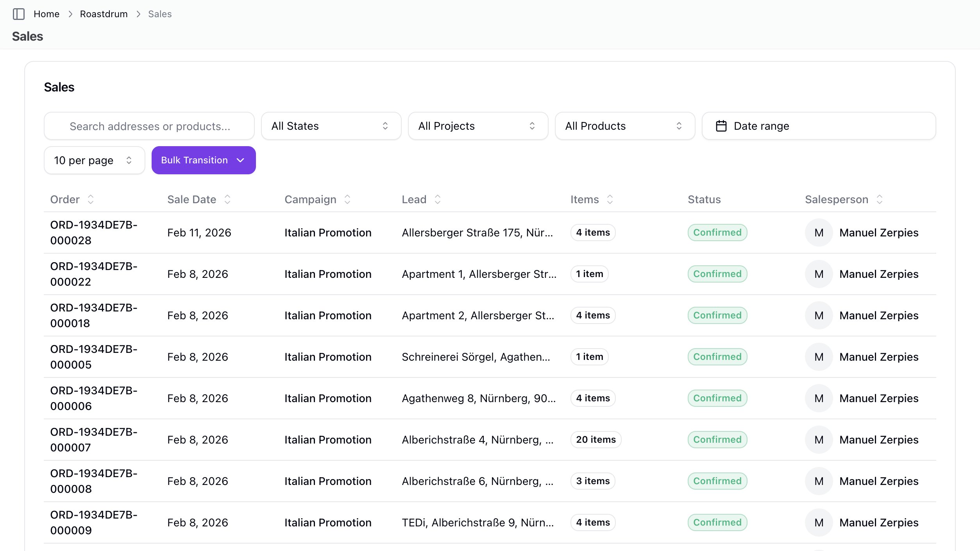The image size is (980, 551).
Task: Open order ORD-1934DE7B-000022
Action: pyautogui.click(x=94, y=274)
